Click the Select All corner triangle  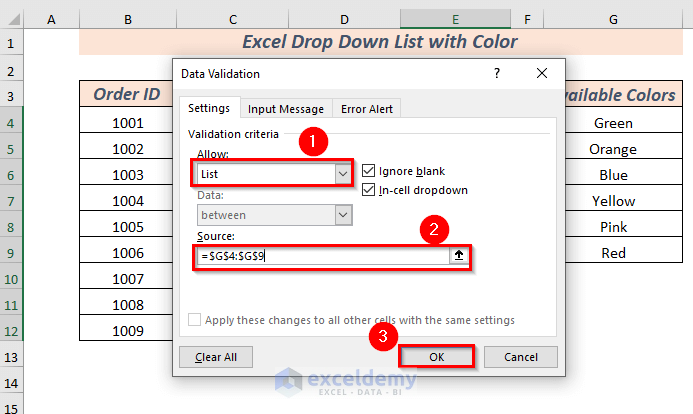tap(14, 19)
